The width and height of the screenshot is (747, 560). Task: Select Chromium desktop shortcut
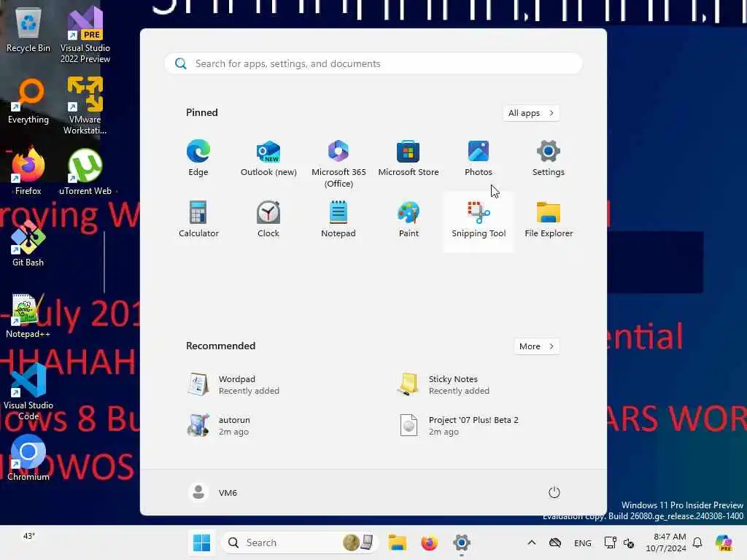click(x=28, y=458)
